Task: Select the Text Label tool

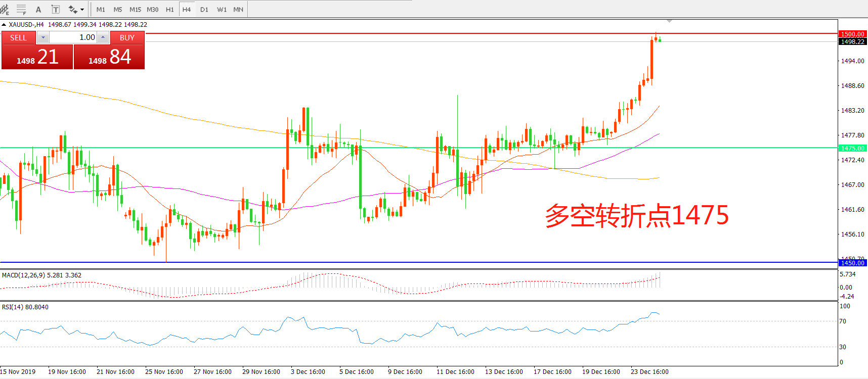Action: click(x=56, y=9)
